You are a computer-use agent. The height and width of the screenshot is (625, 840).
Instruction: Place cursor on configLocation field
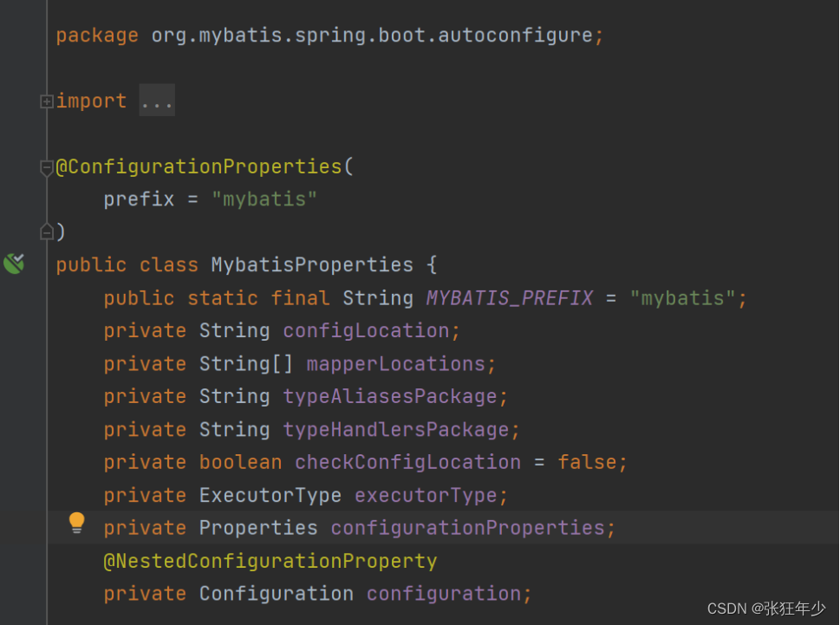click(366, 331)
